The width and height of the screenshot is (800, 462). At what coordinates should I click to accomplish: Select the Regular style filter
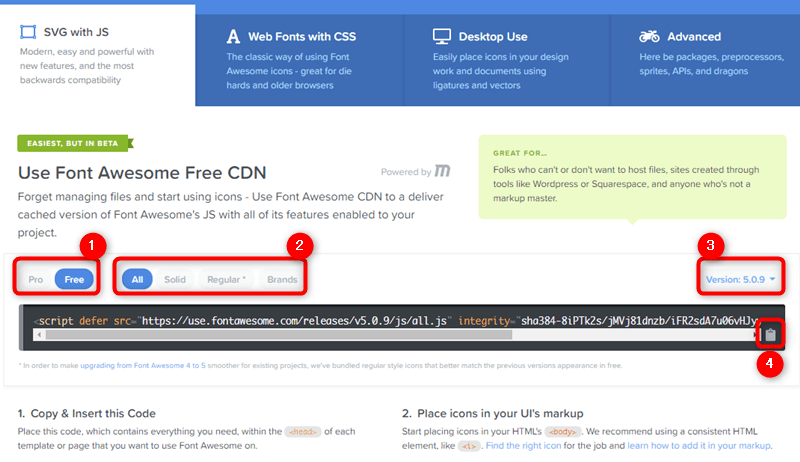[225, 279]
